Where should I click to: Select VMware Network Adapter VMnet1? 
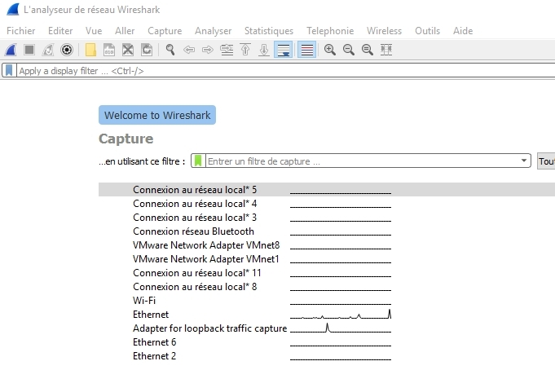(x=206, y=258)
